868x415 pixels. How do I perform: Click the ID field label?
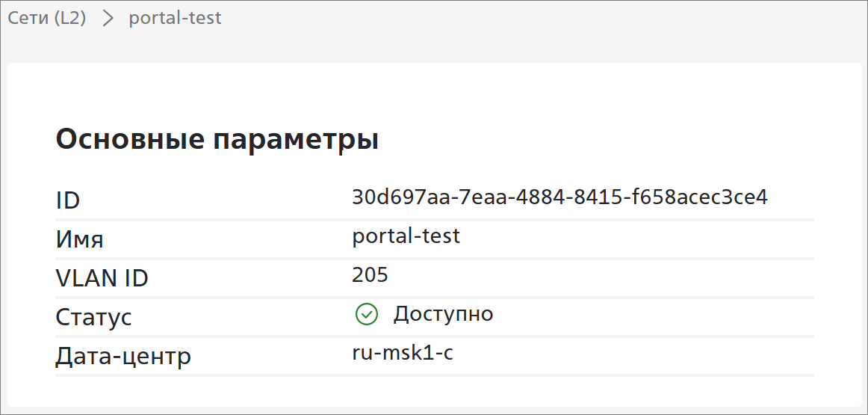click(68, 200)
